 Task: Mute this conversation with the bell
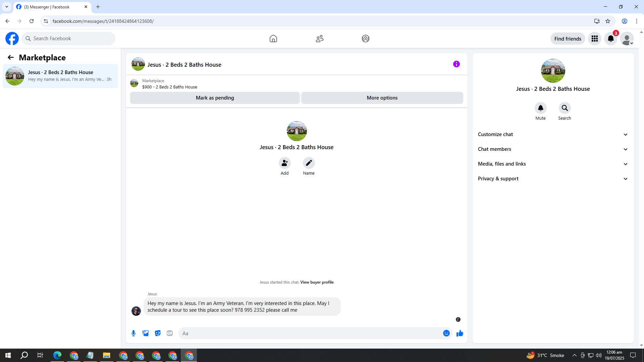point(540,108)
